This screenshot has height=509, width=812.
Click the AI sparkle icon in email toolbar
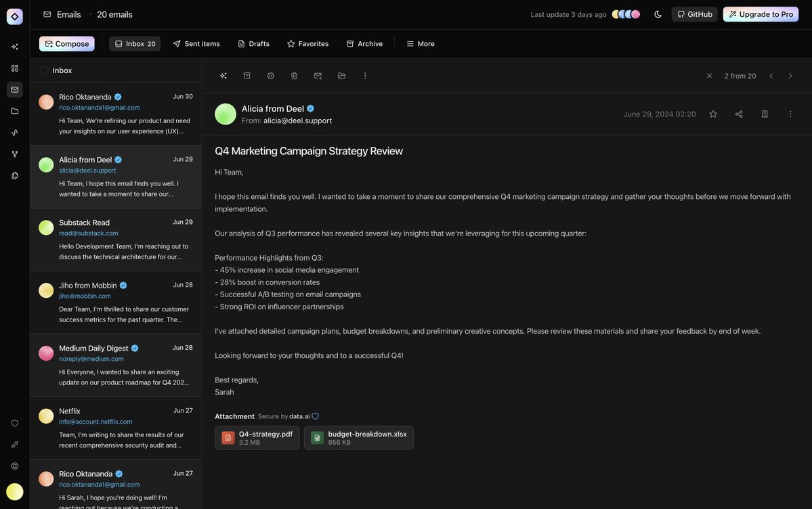(223, 76)
